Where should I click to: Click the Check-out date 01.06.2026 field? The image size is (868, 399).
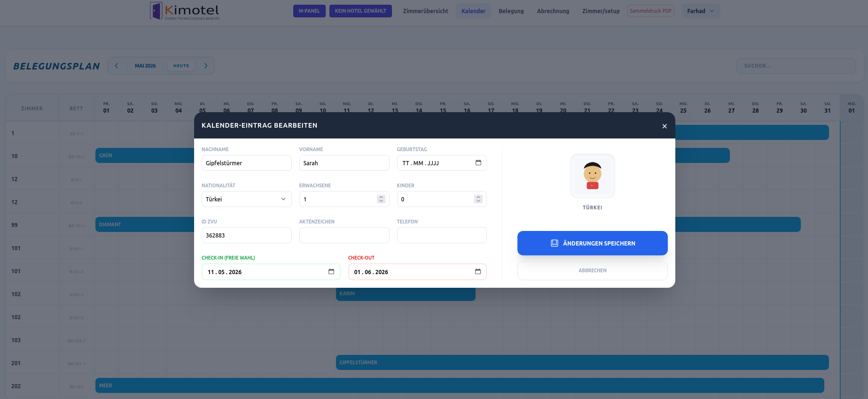(417, 272)
